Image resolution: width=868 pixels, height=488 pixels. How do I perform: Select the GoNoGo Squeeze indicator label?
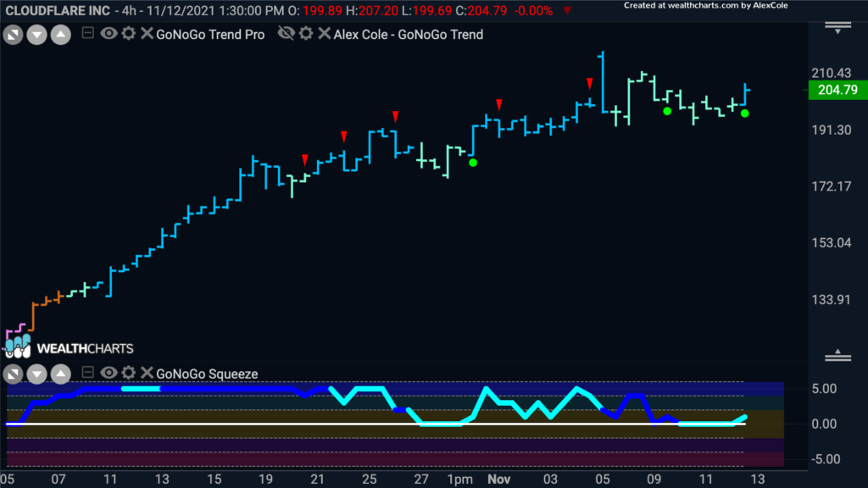click(207, 374)
